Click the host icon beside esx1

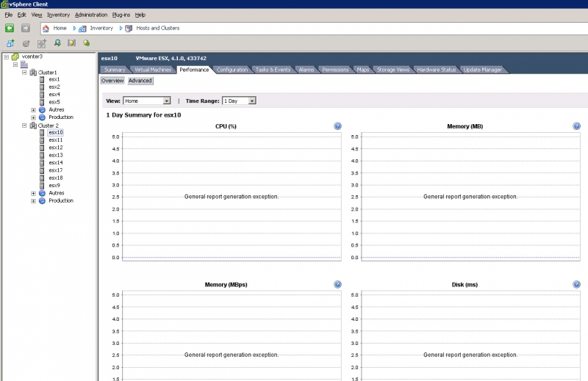click(42, 79)
